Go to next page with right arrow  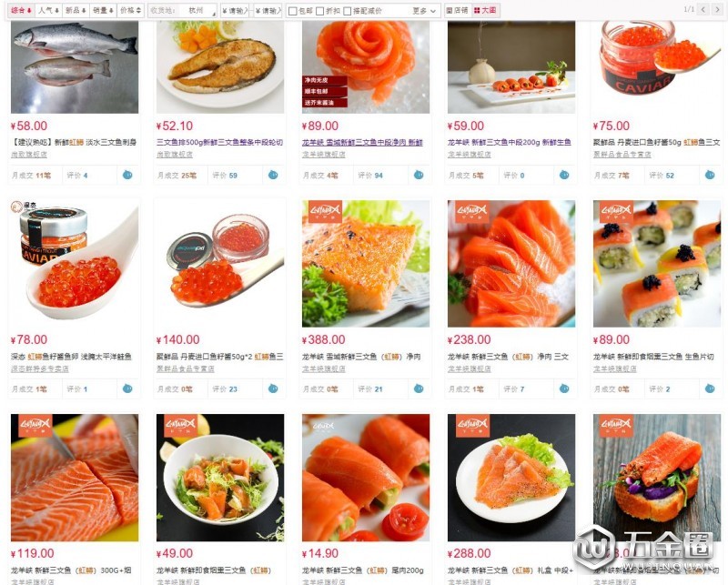[717, 10]
